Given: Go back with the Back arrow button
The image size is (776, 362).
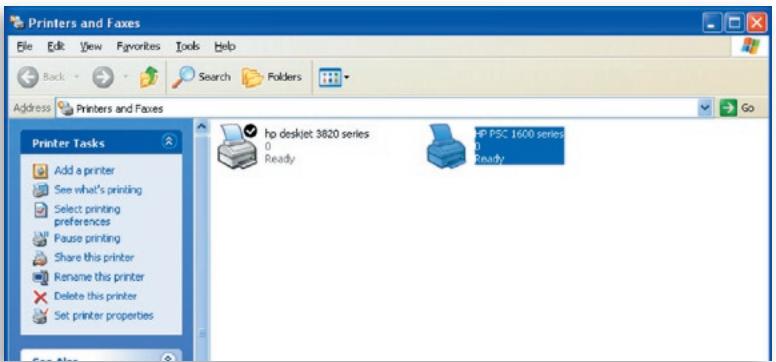Looking at the screenshot, I should (x=28, y=78).
